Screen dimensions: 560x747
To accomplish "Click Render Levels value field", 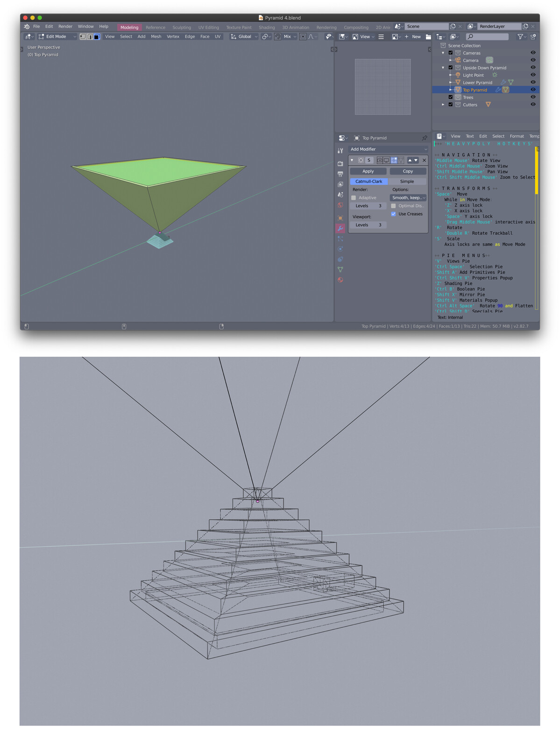I will [x=369, y=206].
